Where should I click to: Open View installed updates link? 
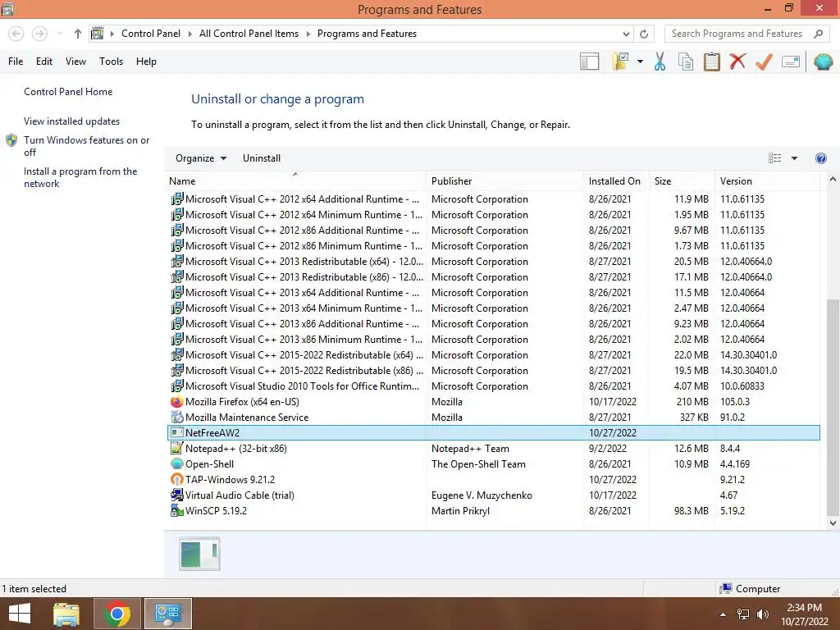point(72,121)
